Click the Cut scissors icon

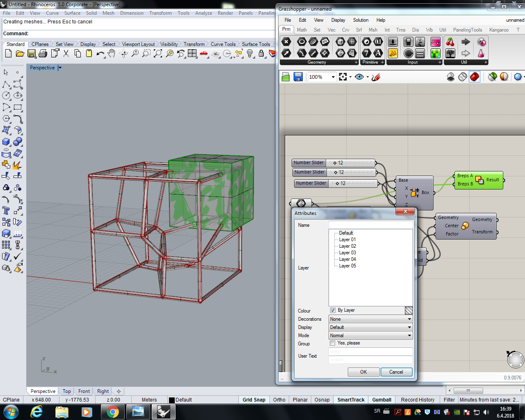coord(66,53)
